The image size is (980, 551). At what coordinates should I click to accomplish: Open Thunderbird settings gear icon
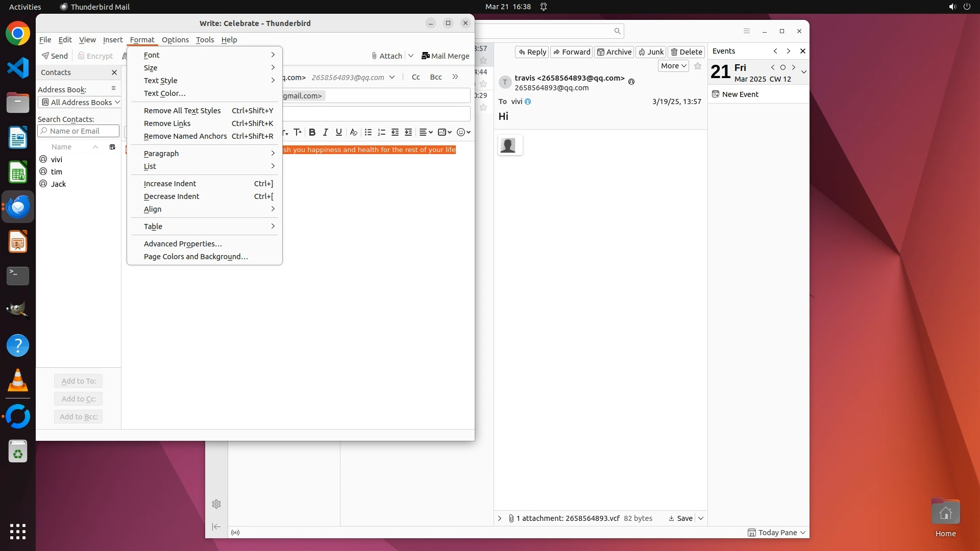(x=216, y=504)
